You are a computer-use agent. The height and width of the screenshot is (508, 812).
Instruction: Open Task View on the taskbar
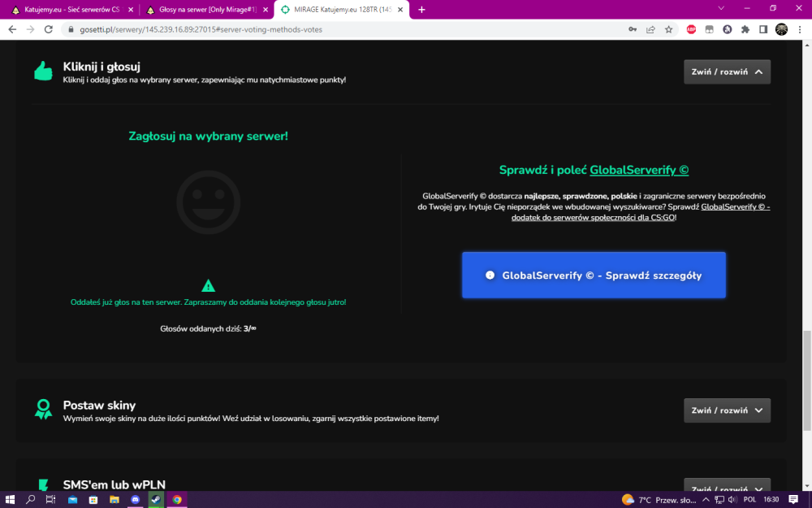[50, 500]
